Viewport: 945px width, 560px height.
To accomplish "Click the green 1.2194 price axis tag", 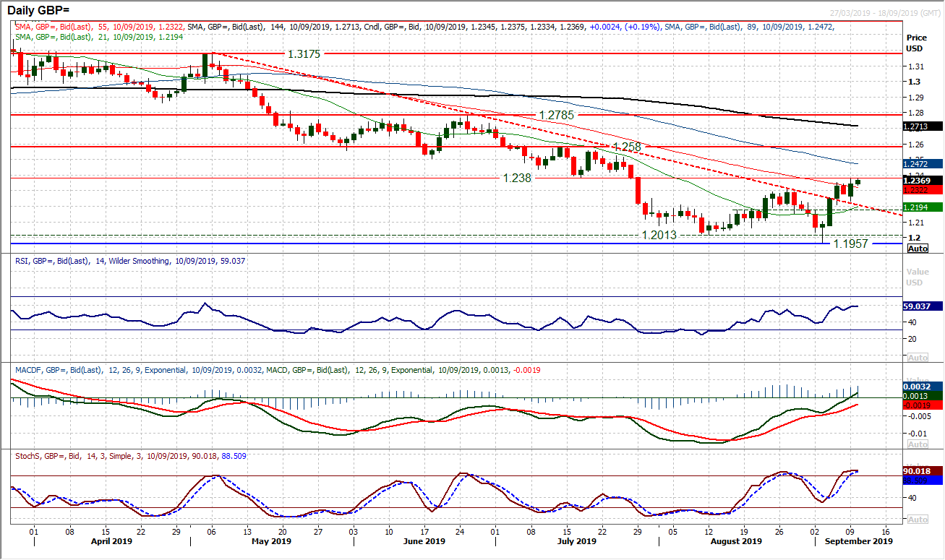I will click(x=923, y=207).
